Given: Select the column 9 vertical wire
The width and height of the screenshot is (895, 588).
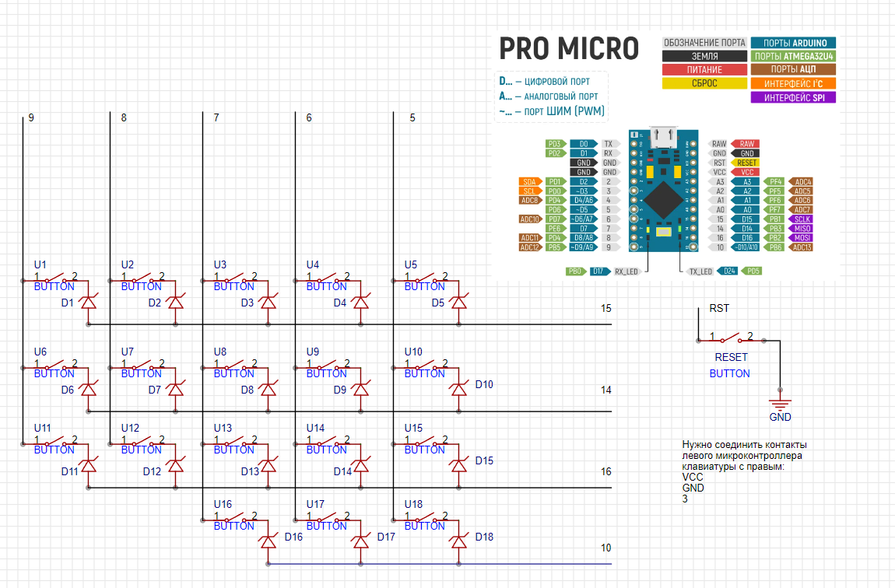Looking at the screenshot, I should coord(23,279).
